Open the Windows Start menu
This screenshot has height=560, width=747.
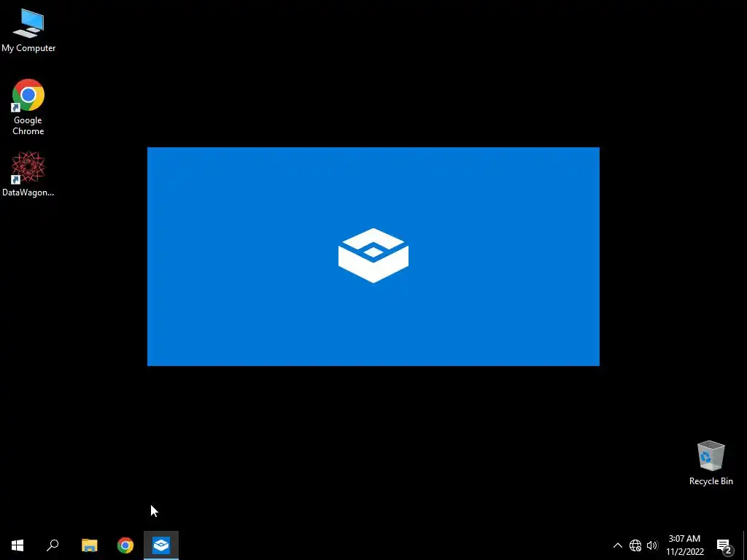pyautogui.click(x=18, y=545)
